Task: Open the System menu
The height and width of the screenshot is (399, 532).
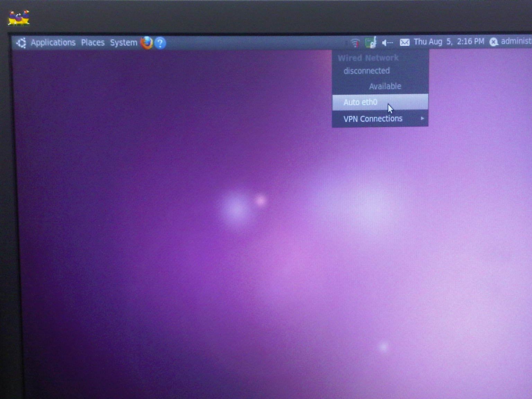Action: coord(124,43)
